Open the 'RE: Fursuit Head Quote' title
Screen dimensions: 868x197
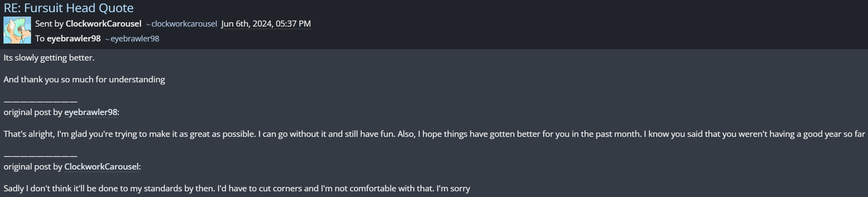coord(69,8)
